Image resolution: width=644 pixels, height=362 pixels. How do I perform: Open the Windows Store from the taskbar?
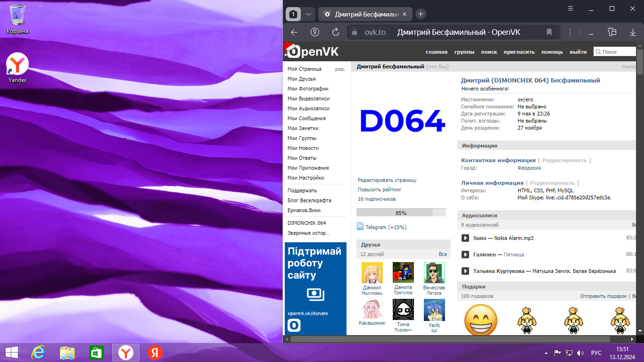(x=96, y=352)
